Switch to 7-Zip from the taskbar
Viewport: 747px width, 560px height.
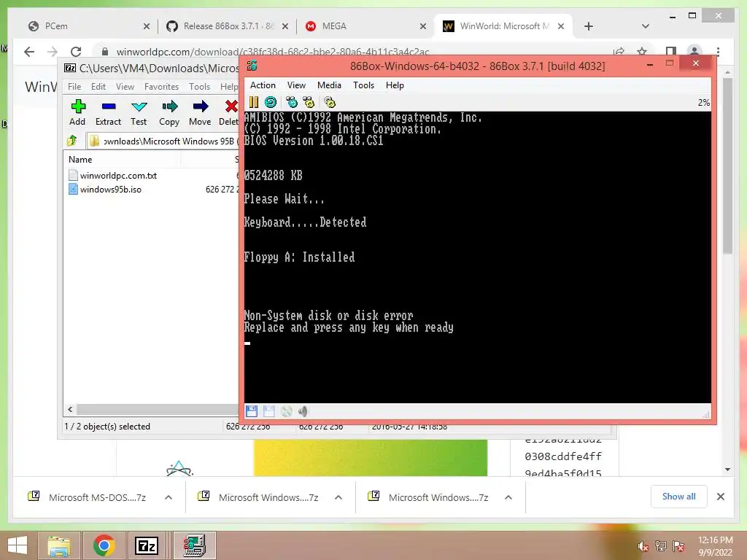[146, 545]
